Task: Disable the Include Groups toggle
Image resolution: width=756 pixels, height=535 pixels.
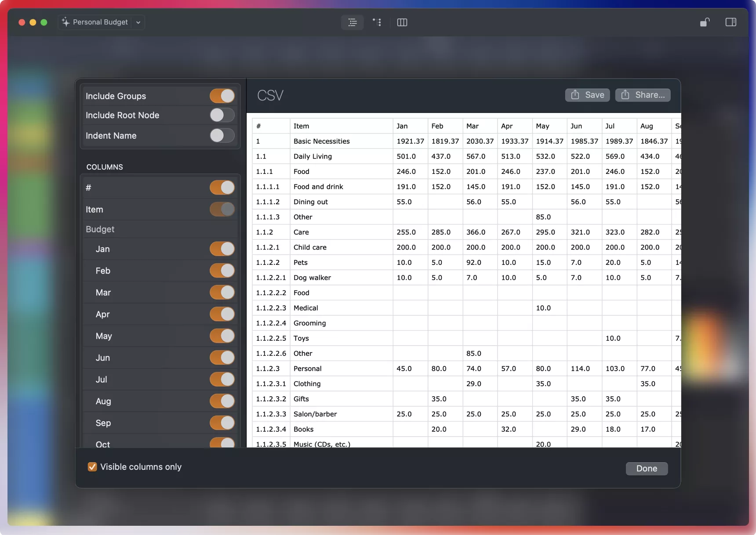Action: pyautogui.click(x=222, y=96)
